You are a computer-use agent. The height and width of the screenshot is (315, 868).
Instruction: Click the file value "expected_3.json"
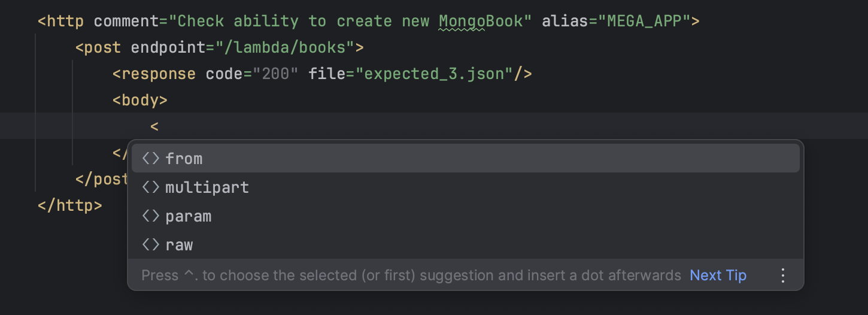[x=435, y=74]
